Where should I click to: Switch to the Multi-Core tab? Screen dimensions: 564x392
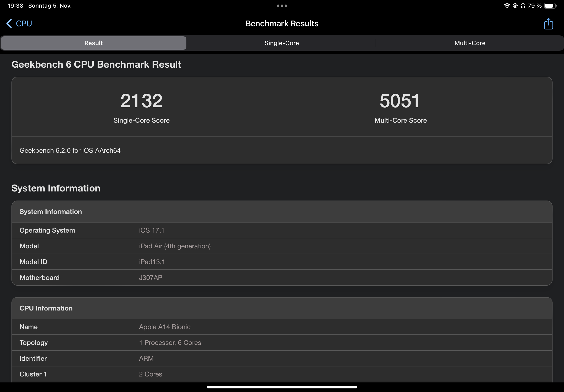point(470,43)
